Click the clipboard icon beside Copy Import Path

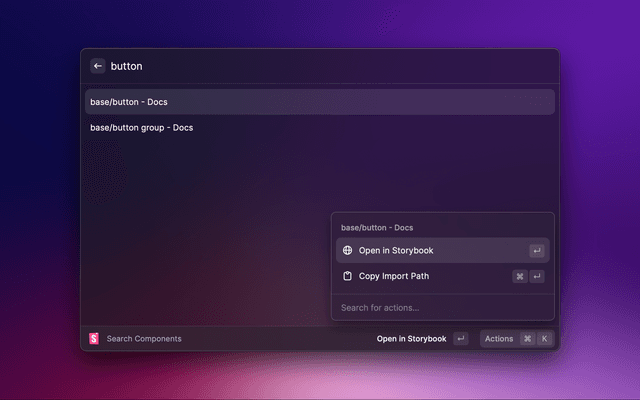pyautogui.click(x=347, y=276)
